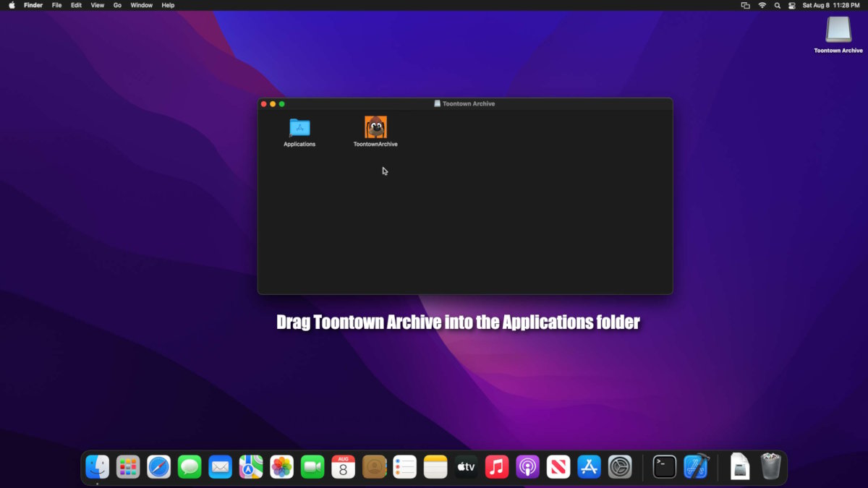Viewport: 868px width, 488px height.
Task: Open the Apple menu
Action: pyautogui.click(x=12, y=5)
